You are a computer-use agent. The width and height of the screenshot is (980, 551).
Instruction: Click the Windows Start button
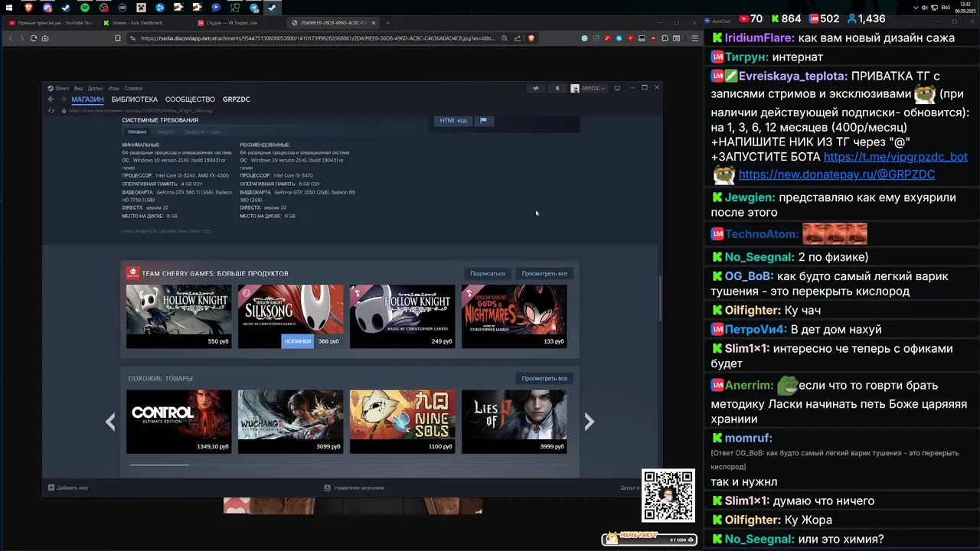(x=10, y=8)
